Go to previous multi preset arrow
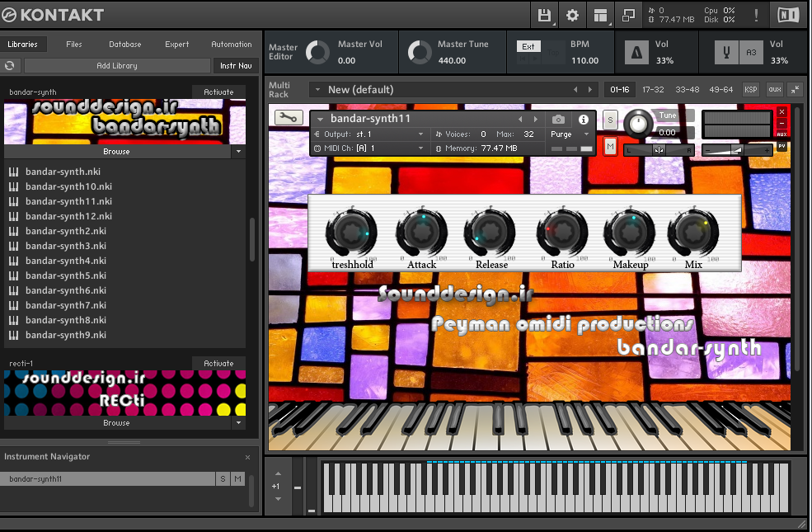The image size is (812, 532). [575, 90]
